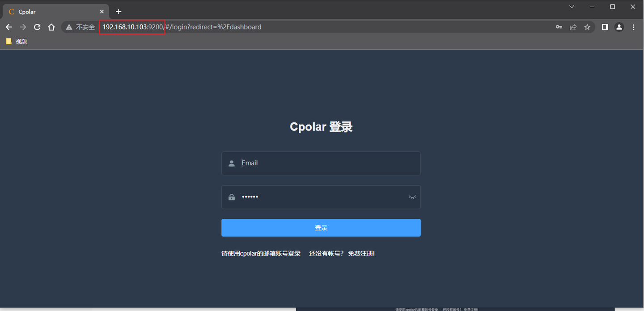The width and height of the screenshot is (644, 311).
Task: Click 还没有帐号? text
Action: [326, 253]
